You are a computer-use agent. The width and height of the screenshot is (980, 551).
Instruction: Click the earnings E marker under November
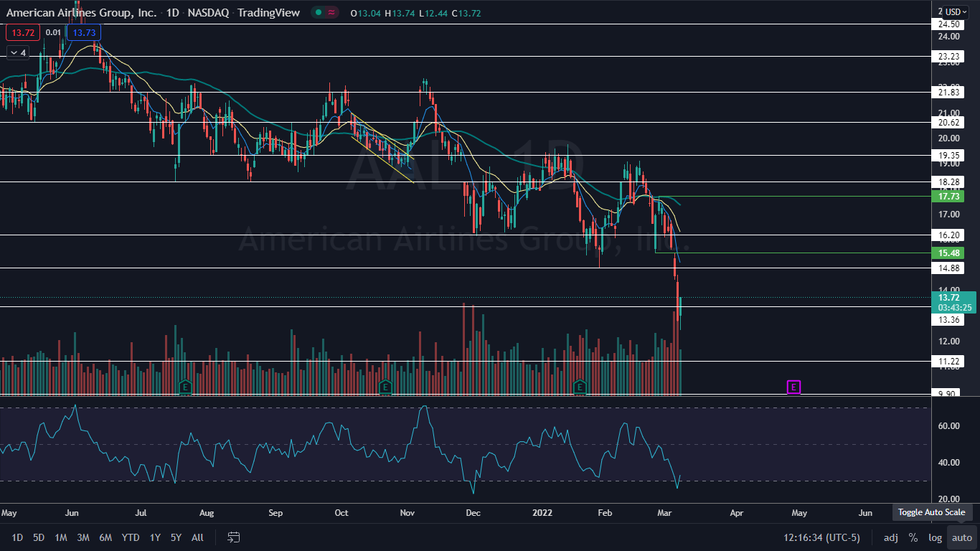point(385,387)
